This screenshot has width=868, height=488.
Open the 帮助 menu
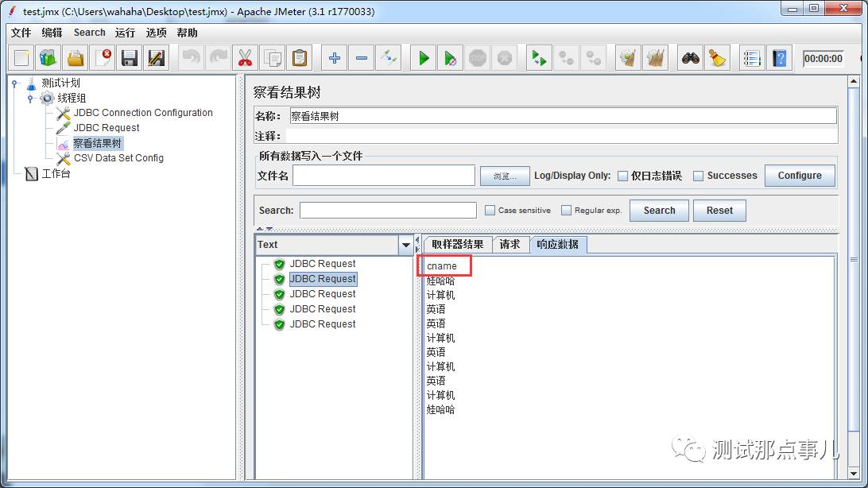coord(187,33)
